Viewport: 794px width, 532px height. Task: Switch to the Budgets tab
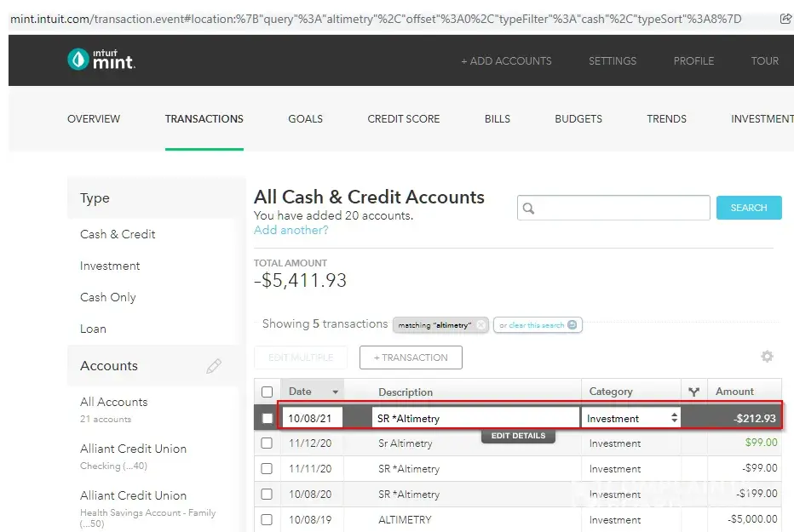coord(578,119)
